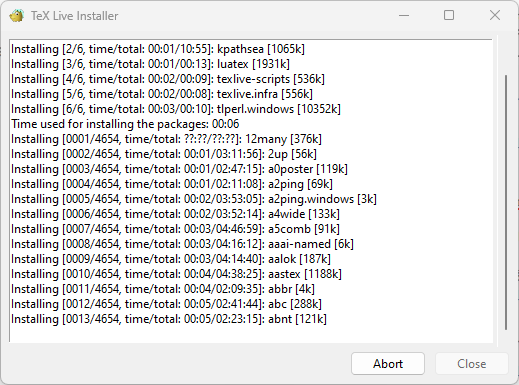Click the TeX Live Installer title bar icon
Image resolution: width=519 pixels, height=385 pixels.
17,16
